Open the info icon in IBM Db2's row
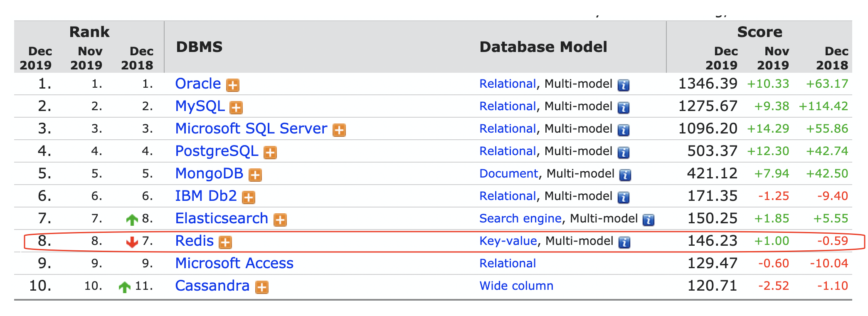The height and width of the screenshot is (316, 868). tap(623, 197)
